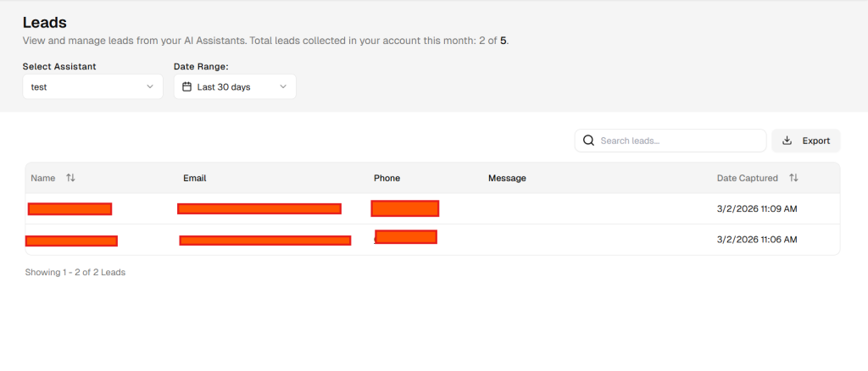Viewport: 868px width, 371px height.
Task: Click the first lead's redacted email cell
Action: [259, 208]
